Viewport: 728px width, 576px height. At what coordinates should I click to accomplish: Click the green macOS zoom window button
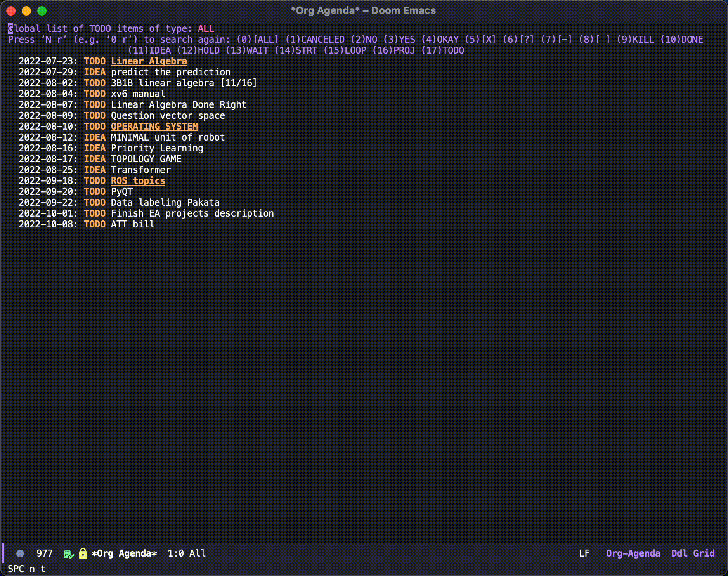(42, 11)
